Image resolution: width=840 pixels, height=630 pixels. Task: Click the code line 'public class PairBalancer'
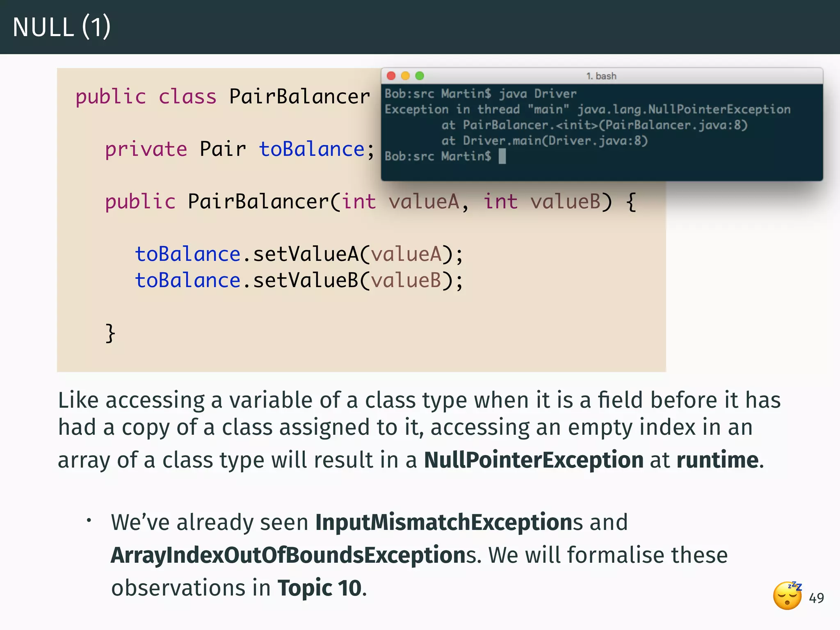(x=223, y=97)
